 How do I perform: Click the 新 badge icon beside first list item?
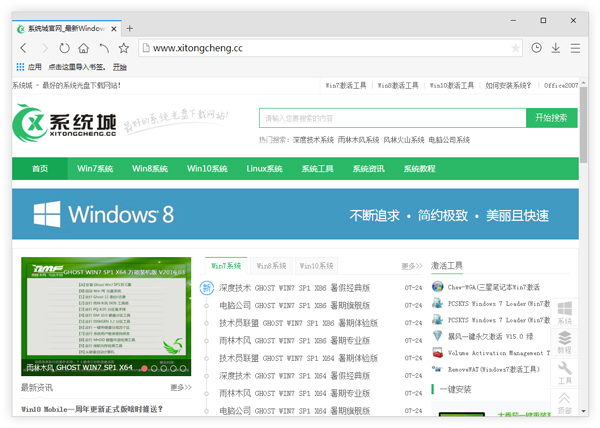click(x=207, y=288)
